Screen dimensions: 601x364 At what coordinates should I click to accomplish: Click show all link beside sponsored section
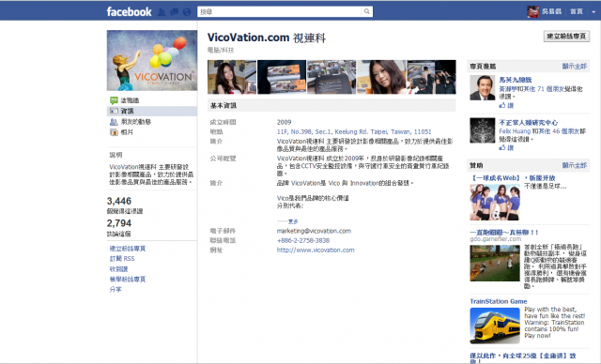(x=574, y=165)
